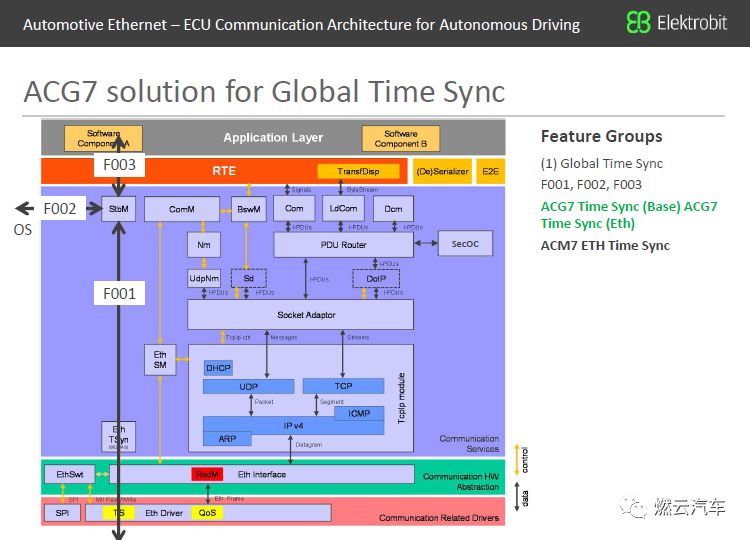Click the ICMP block
This screenshot has width=750, height=540.
359,413
